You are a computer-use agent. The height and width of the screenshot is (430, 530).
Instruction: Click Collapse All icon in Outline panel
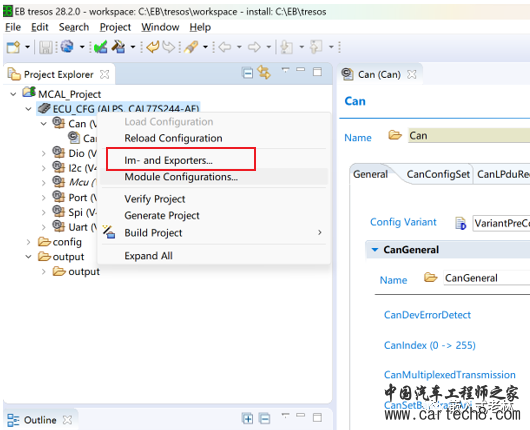264,419
